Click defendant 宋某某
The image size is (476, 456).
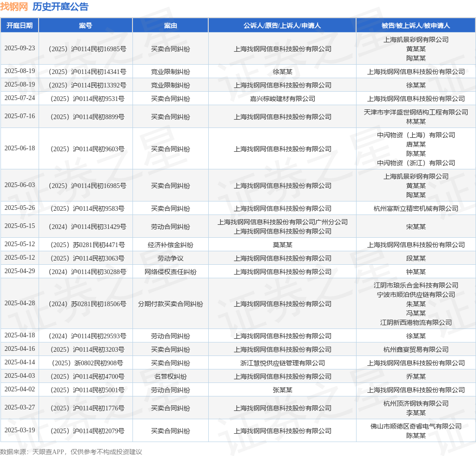[416, 227]
